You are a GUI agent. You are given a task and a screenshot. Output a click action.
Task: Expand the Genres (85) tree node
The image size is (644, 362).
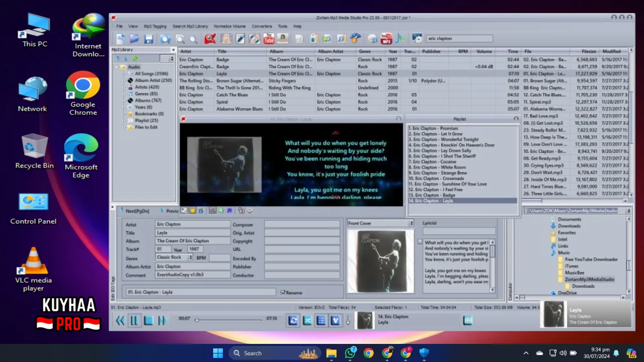[x=123, y=94]
